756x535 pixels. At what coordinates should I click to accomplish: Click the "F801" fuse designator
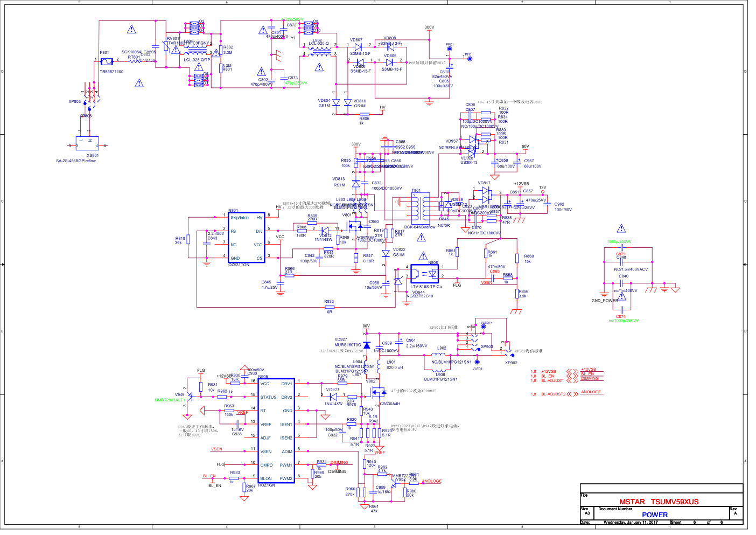[104, 53]
